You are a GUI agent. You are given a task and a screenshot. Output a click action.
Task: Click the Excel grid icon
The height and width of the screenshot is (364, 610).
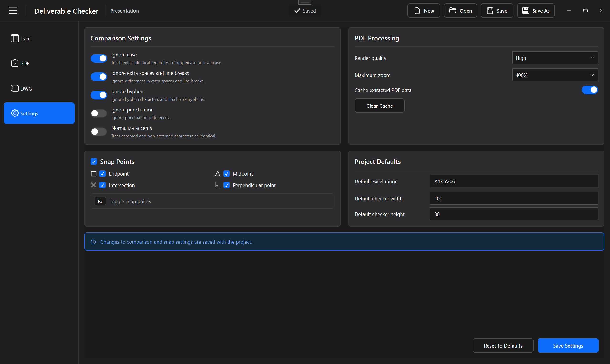click(15, 39)
